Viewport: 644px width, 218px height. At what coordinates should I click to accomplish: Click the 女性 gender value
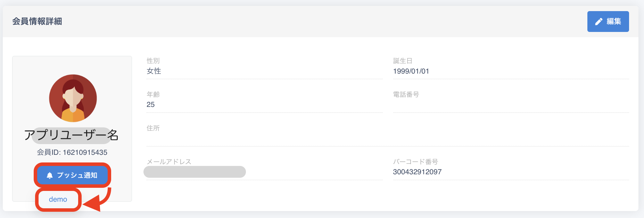pyautogui.click(x=154, y=71)
